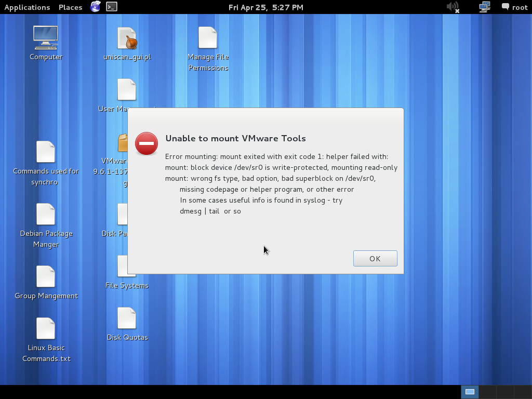Click the red error icon in dialog
This screenshot has width=532, height=399.
[x=147, y=143]
